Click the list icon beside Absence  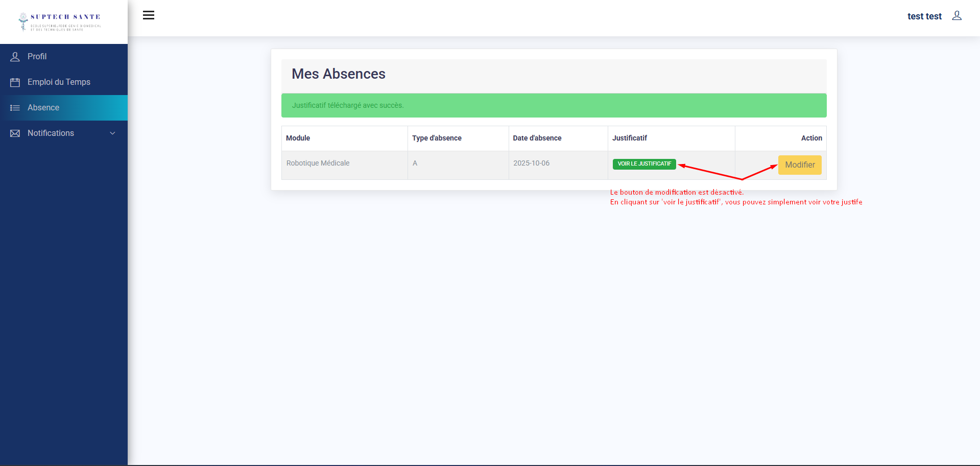coord(15,108)
